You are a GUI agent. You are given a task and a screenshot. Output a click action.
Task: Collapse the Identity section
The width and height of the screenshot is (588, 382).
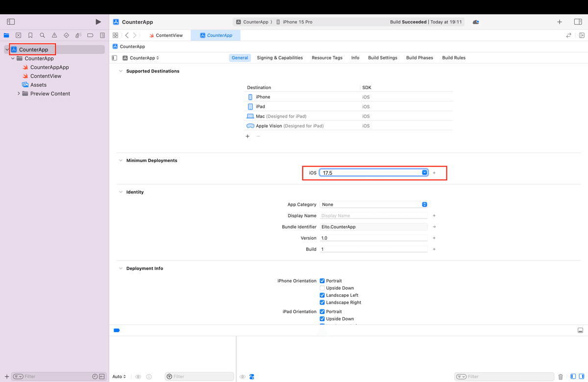pos(121,192)
